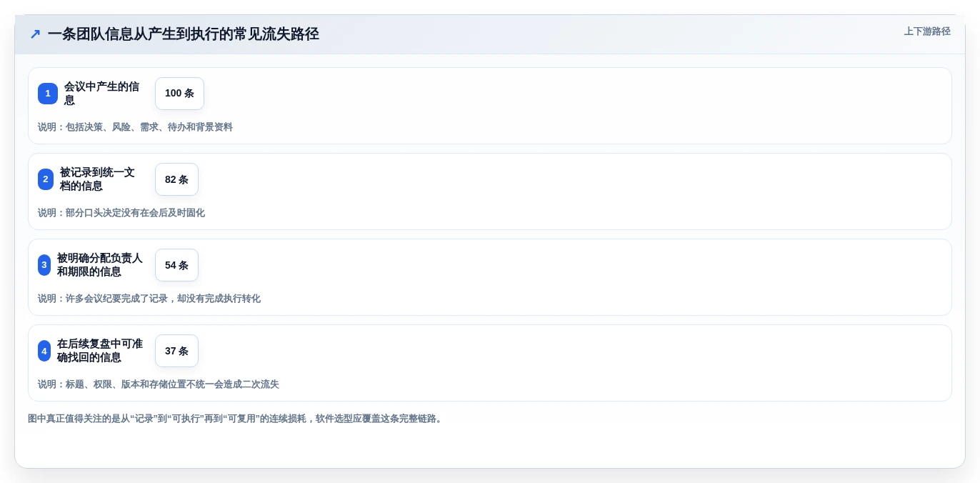Click the 100 条 value chip
The height and width of the screenshot is (483, 980).
179,94
